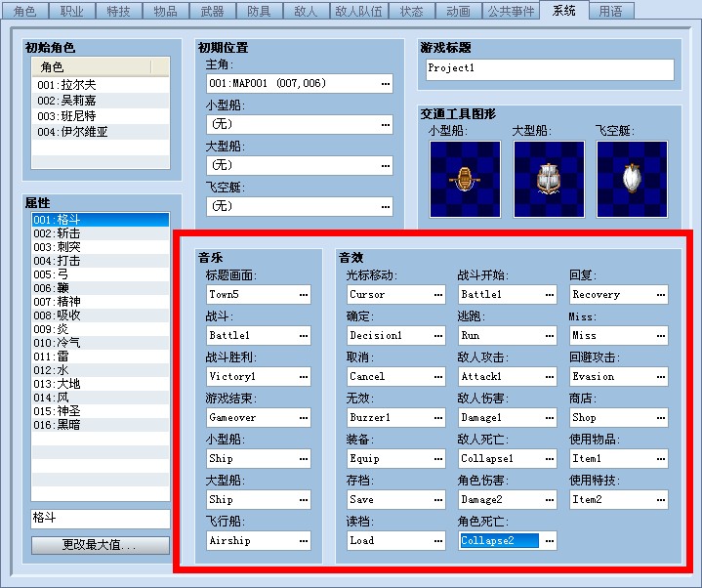Viewport: 702px width, 588px height.
Task: Switch to the 用语 tab
Action: (611, 11)
